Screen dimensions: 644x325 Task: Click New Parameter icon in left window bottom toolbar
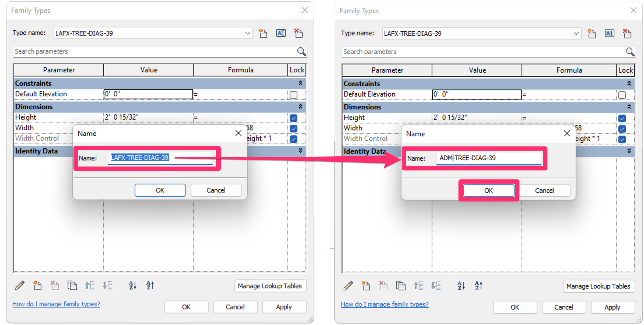pos(37,285)
